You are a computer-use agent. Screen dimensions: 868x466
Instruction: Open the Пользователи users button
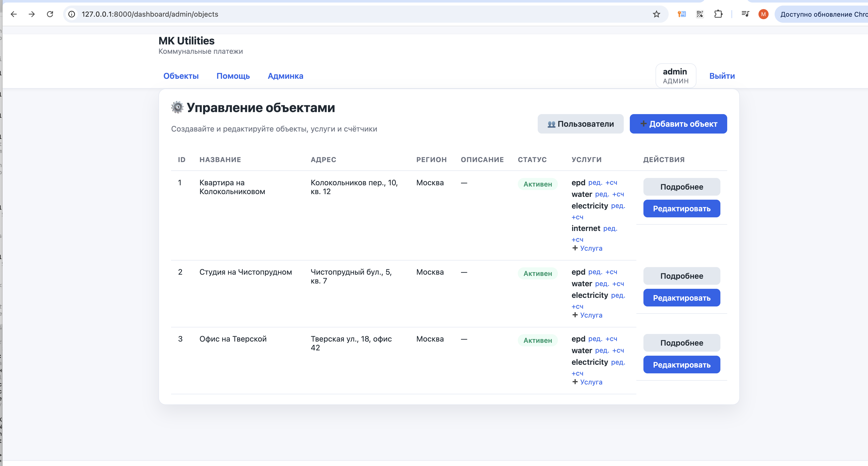[580, 124]
